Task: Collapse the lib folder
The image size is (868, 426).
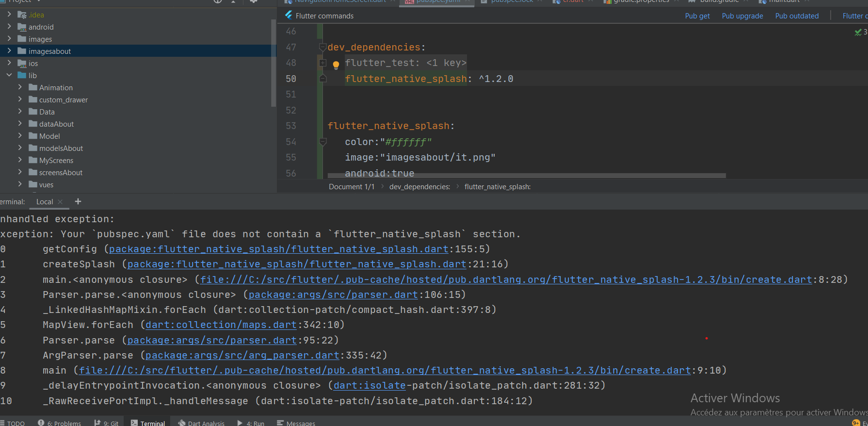Action: coord(9,75)
